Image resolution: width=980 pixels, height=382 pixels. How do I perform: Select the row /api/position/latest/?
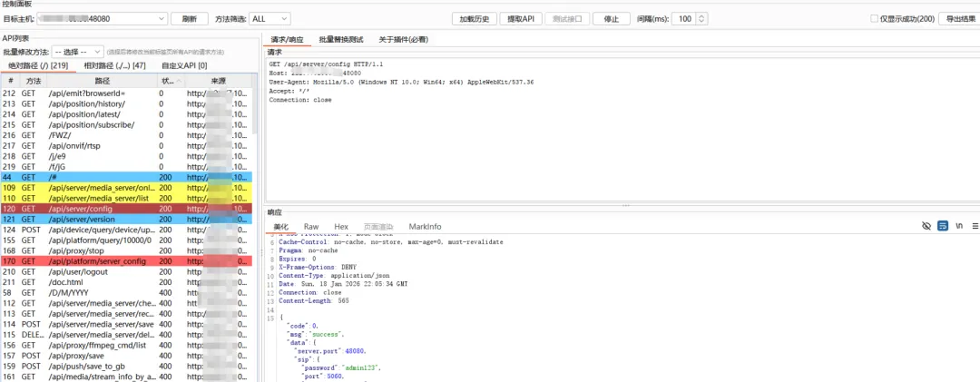click(125, 114)
